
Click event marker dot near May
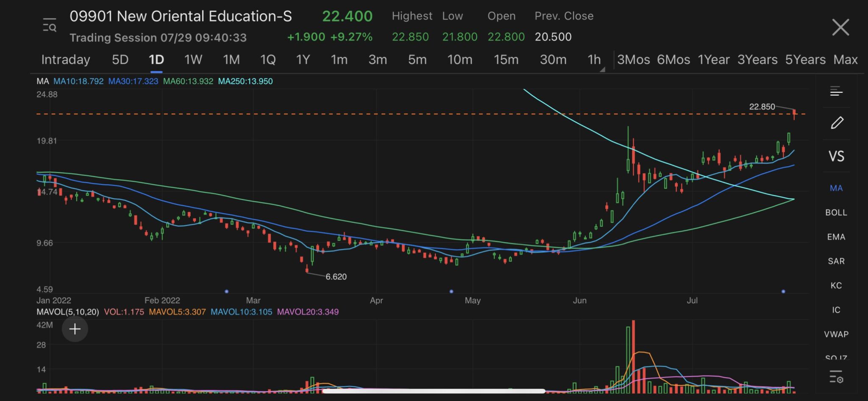tap(451, 291)
